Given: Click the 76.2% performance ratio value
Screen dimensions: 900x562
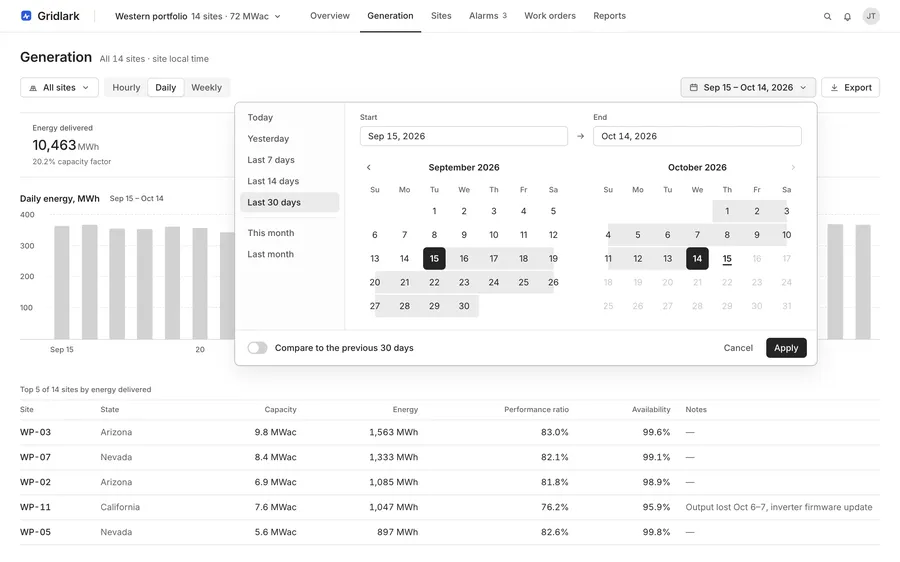Looking at the screenshot, I should click(x=554, y=507).
